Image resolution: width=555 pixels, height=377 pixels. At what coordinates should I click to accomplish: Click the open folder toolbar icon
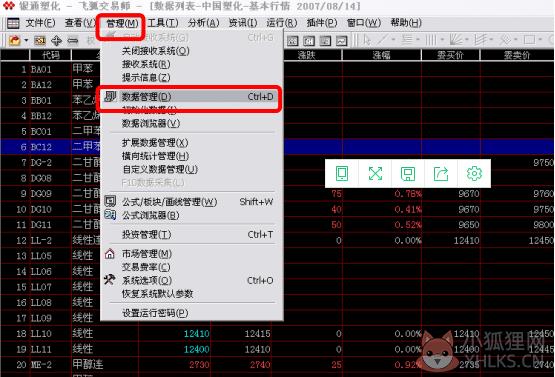pos(15,40)
